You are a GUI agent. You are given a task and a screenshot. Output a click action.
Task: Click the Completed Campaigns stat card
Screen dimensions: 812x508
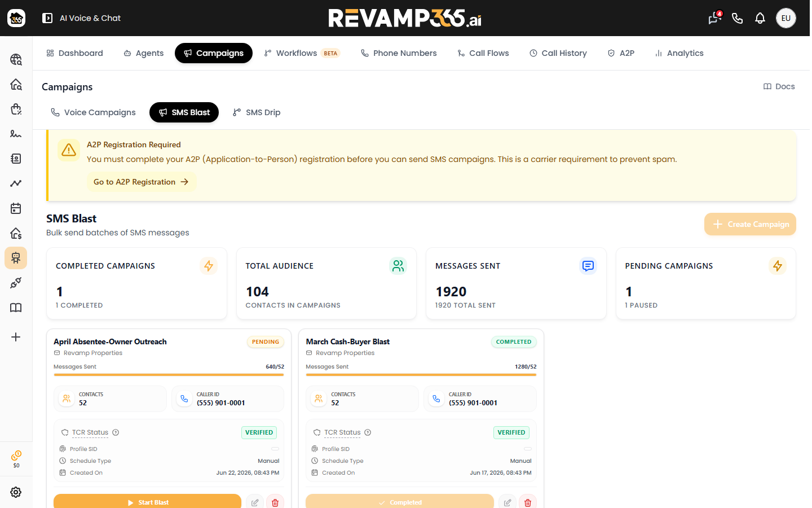pyautogui.click(x=136, y=283)
